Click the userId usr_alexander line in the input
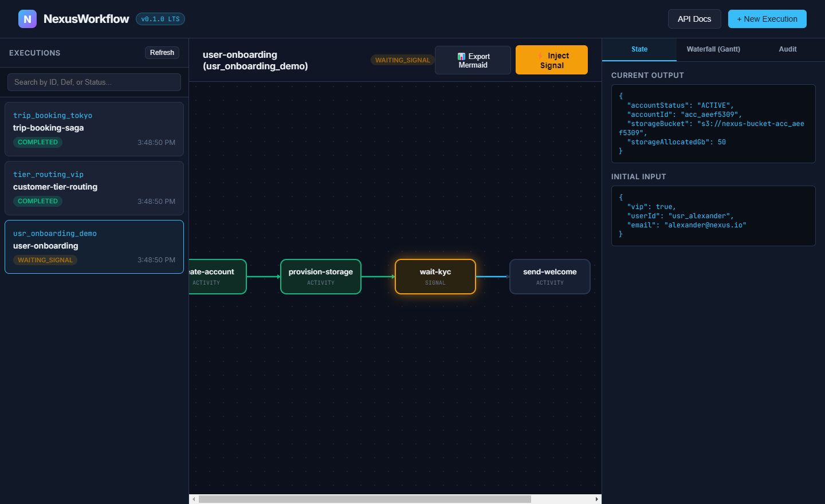Screen dimensions: 825x504 click(680, 216)
